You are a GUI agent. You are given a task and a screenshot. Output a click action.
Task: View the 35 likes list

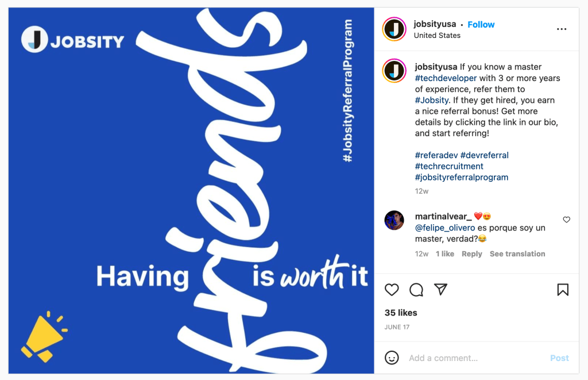pos(401,313)
